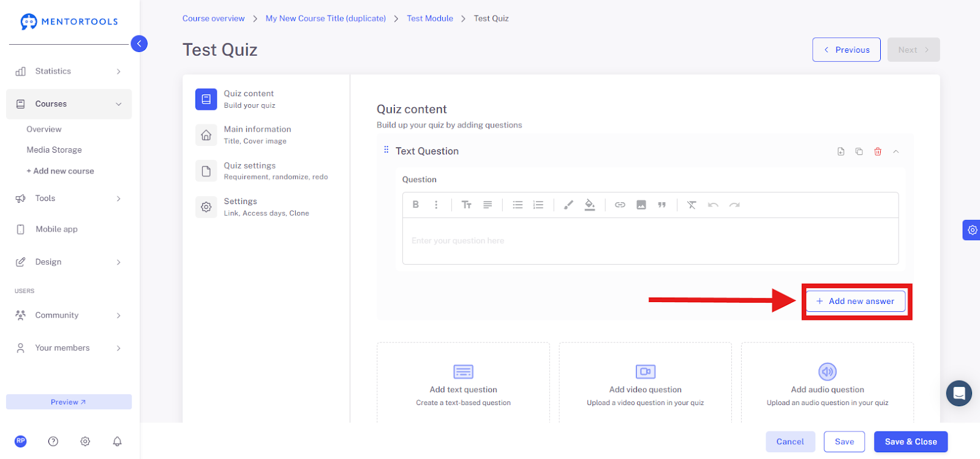
Task: Open more text style options (three dots)
Action: point(436,205)
